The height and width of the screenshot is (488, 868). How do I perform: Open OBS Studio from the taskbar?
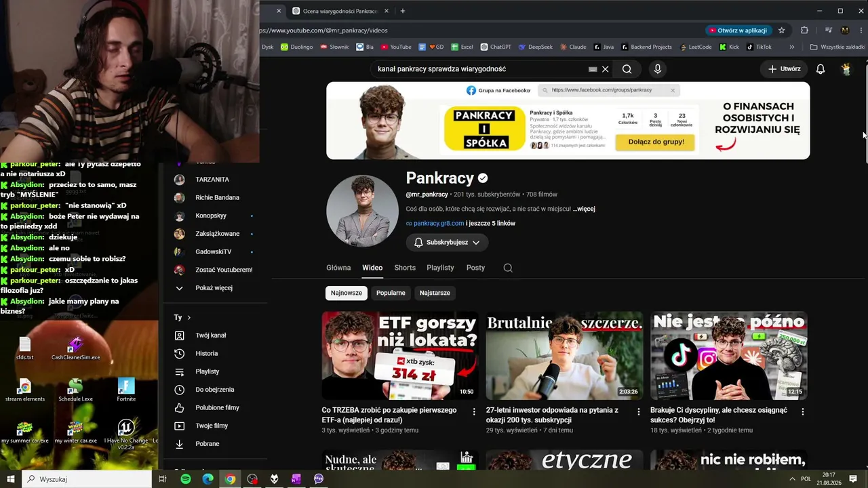coord(252,479)
